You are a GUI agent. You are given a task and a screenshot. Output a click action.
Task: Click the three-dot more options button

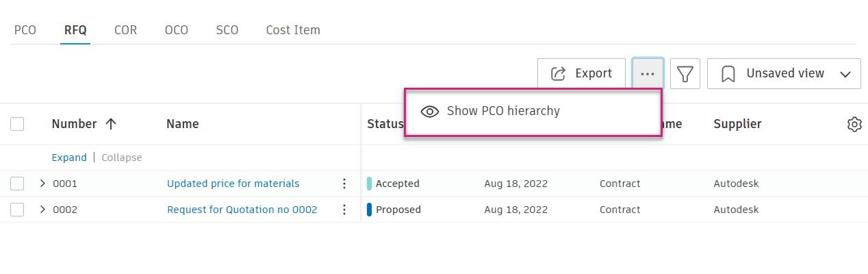[648, 73]
